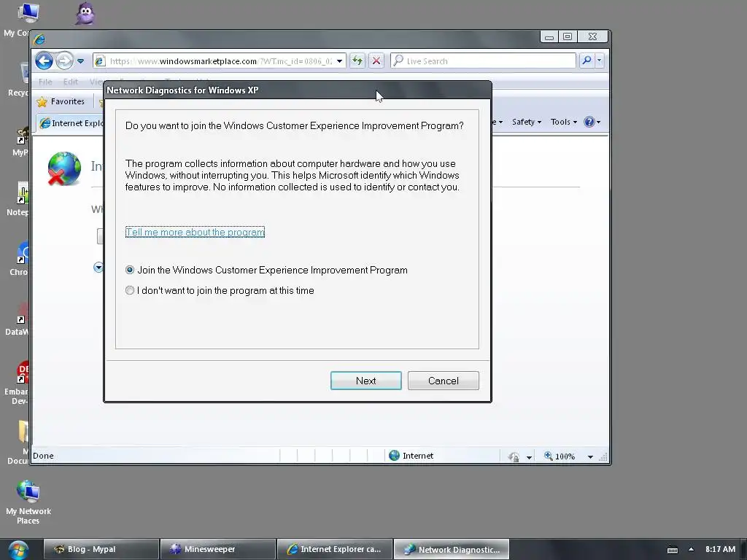Click the 'Done' status bar text
This screenshot has height=560, width=747.
click(43, 456)
